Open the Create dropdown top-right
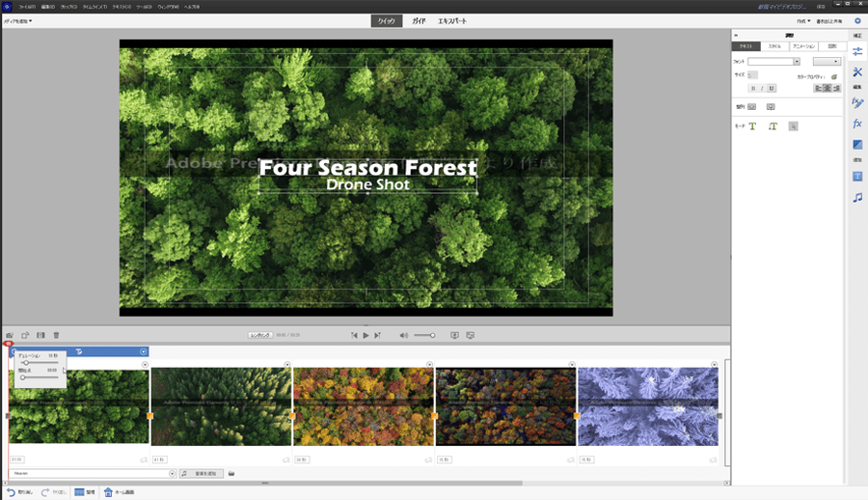The height and width of the screenshot is (500, 868). pos(803,21)
